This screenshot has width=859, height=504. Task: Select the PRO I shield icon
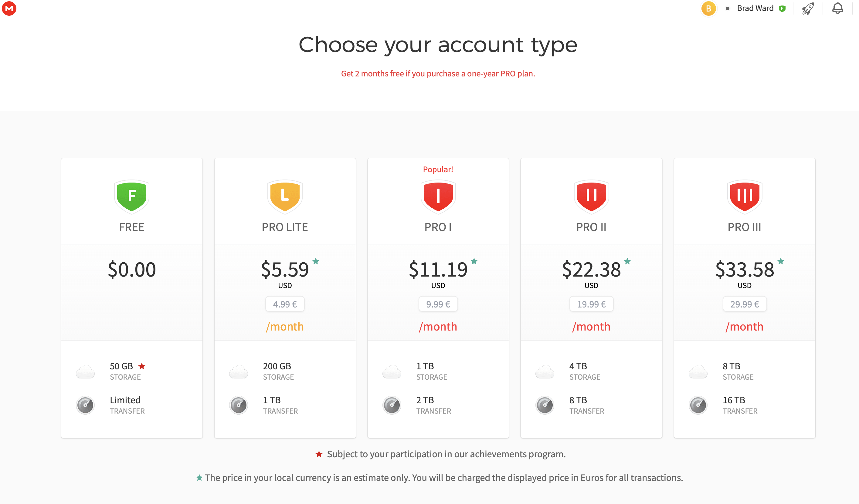point(438,197)
